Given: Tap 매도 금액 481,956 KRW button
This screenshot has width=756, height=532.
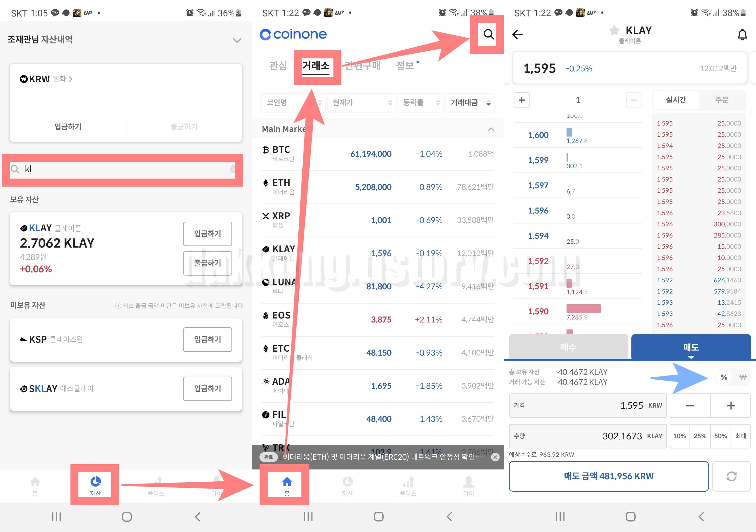Looking at the screenshot, I should coord(609,476).
